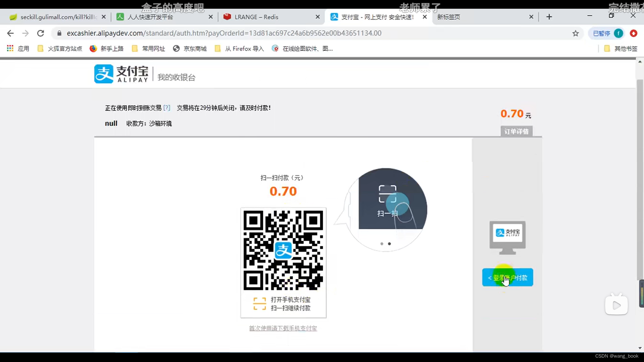Click the red extension update icon
This screenshot has width=644, height=362.
pyautogui.click(x=634, y=33)
